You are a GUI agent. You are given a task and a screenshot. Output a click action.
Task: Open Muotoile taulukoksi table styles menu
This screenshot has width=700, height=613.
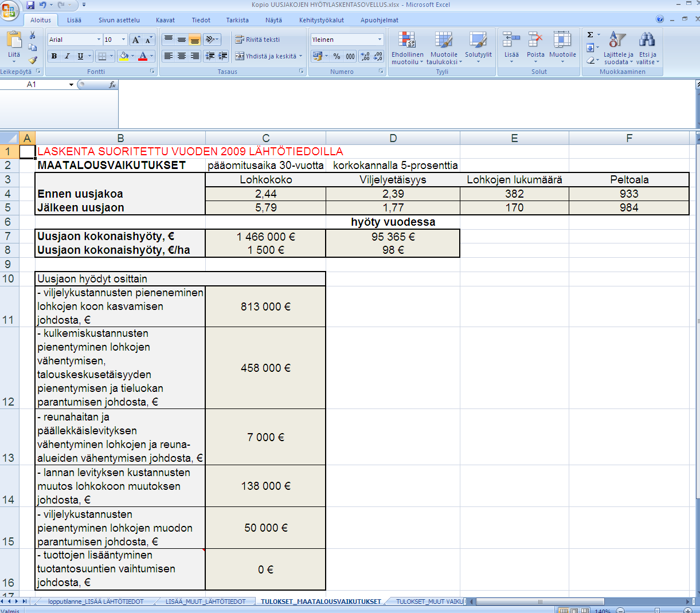(444, 48)
